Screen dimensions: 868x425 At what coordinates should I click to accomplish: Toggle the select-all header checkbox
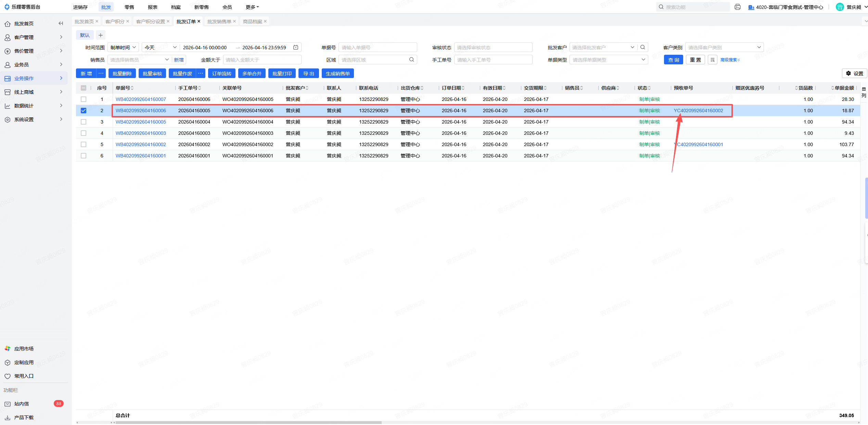[x=84, y=88]
